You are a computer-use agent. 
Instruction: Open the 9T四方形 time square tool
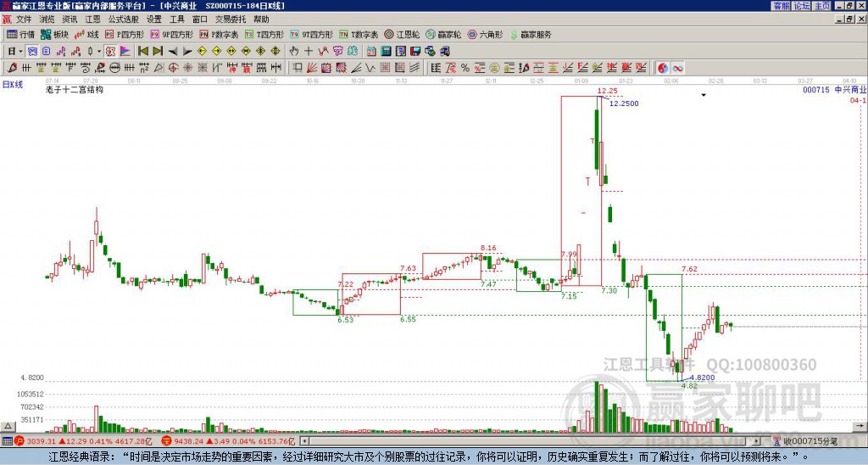[312, 34]
